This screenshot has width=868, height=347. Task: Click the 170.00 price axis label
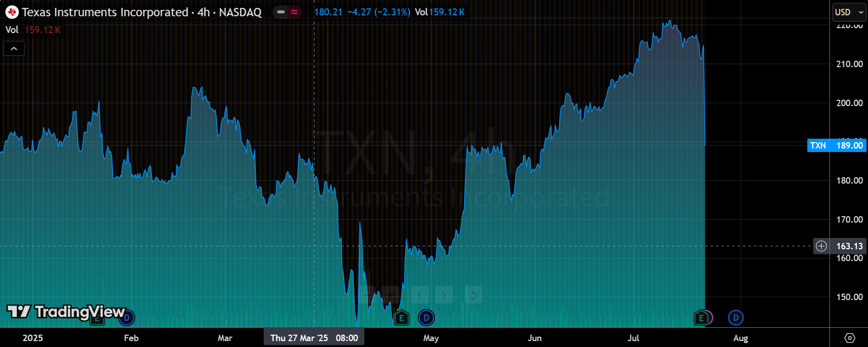[849, 219]
